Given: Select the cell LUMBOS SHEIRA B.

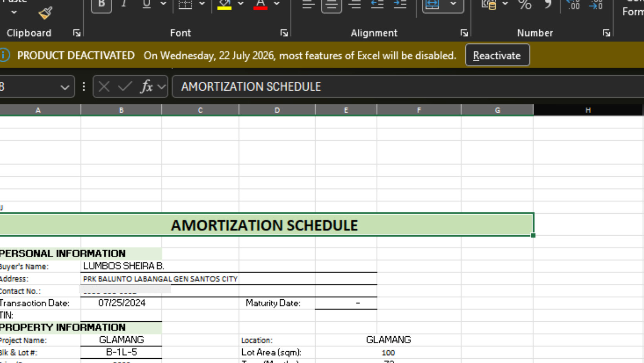Looking at the screenshot, I should 124,266.
